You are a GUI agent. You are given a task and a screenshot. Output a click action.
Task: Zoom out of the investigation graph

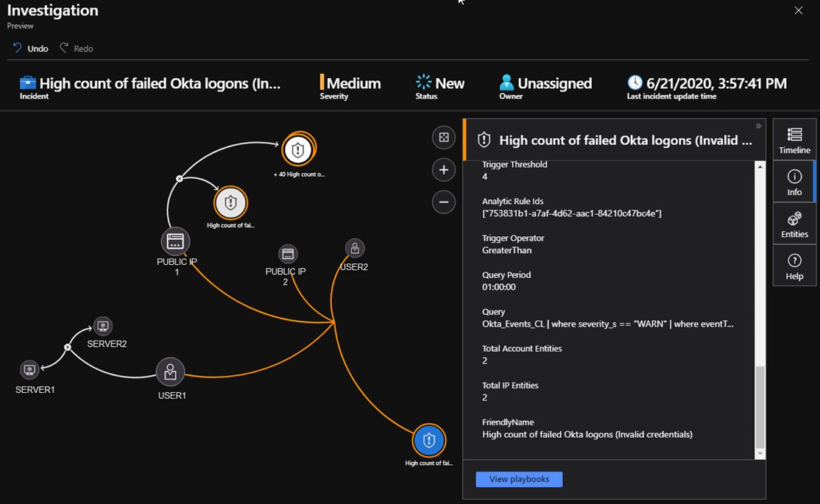click(443, 202)
